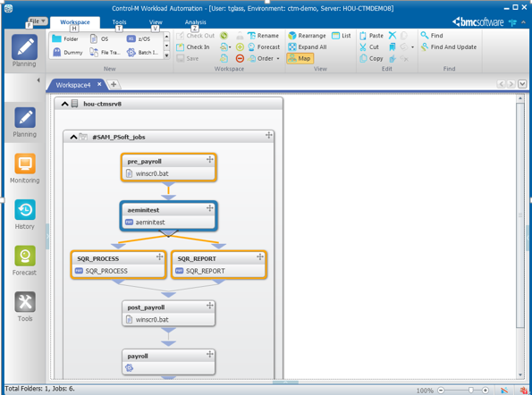The width and height of the screenshot is (532, 395).
Task: Open Forecast domain in sidebar
Action: (x=25, y=261)
